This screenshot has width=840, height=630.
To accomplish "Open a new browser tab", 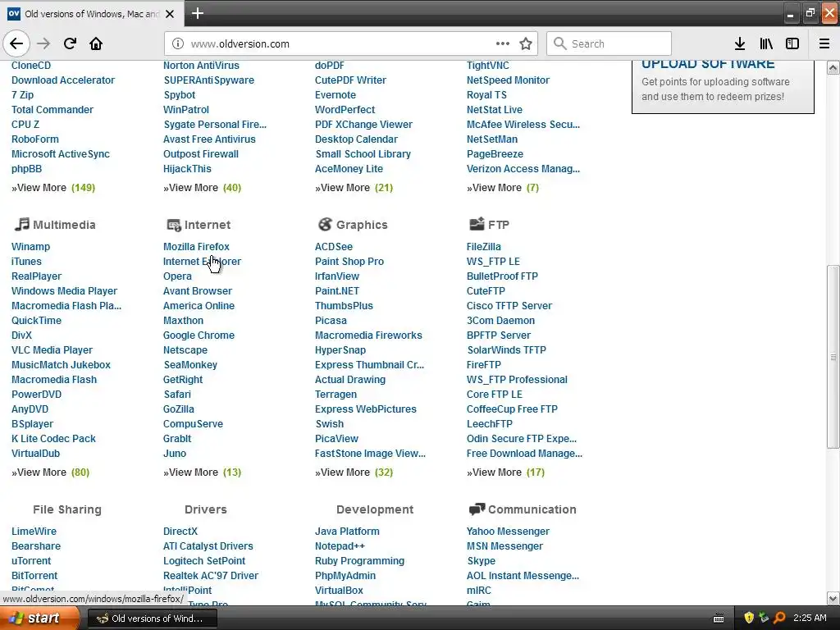I will tap(197, 13).
